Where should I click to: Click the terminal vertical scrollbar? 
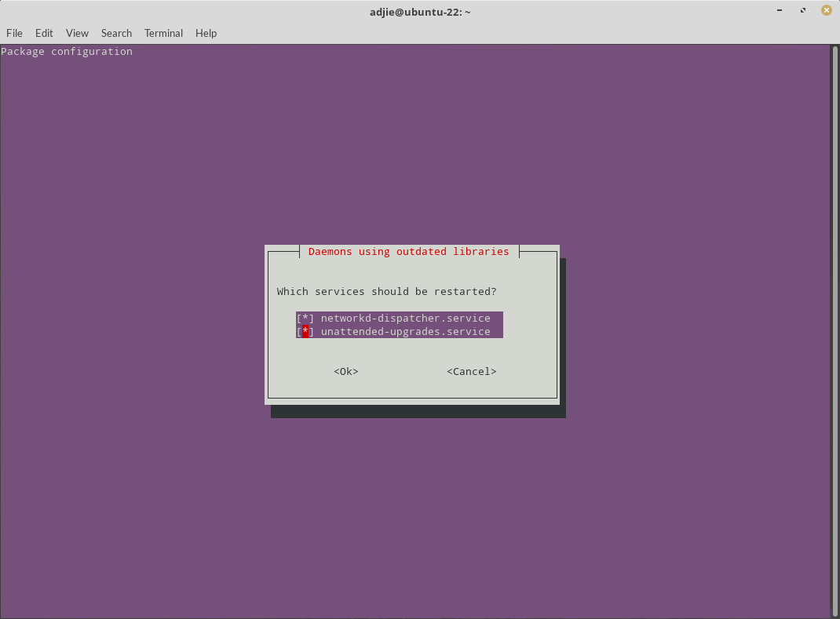point(835,331)
